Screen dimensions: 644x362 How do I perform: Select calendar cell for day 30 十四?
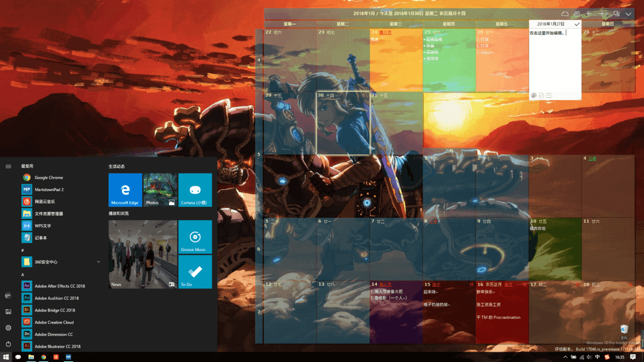point(343,123)
